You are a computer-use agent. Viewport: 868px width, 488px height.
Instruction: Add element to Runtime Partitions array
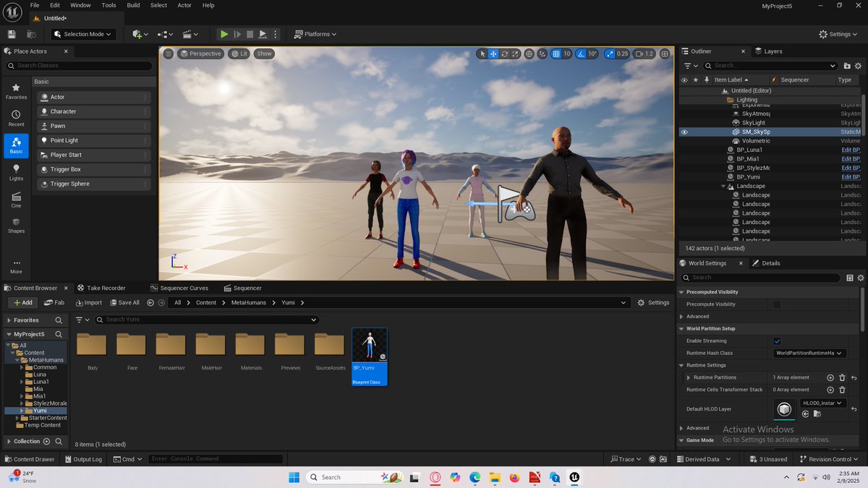click(x=830, y=377)
